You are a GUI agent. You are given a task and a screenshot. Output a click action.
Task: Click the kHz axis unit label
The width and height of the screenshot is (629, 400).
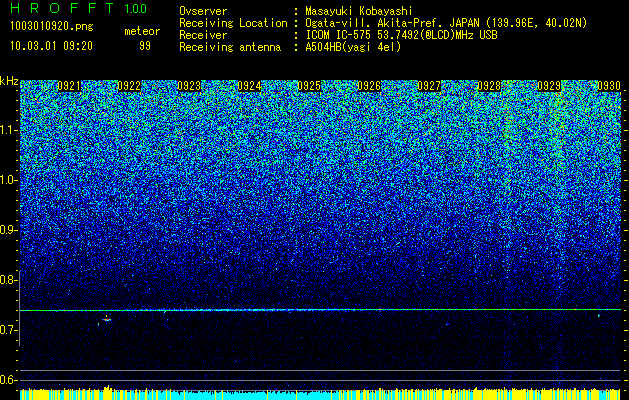[x=9, y=81]
